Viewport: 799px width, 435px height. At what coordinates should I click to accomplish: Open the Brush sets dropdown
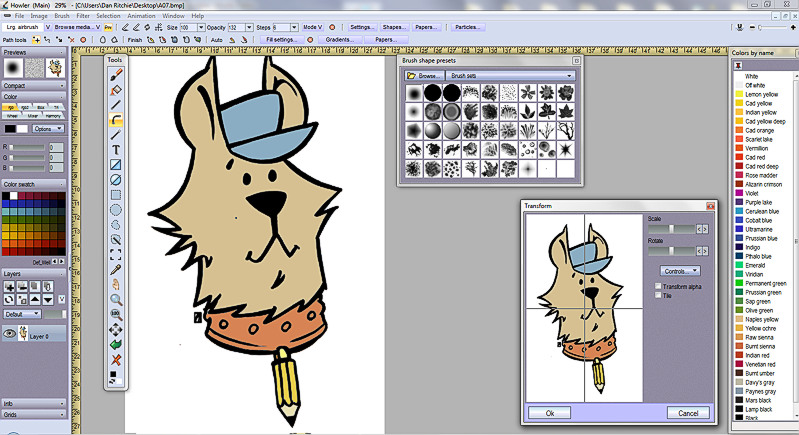511,75
